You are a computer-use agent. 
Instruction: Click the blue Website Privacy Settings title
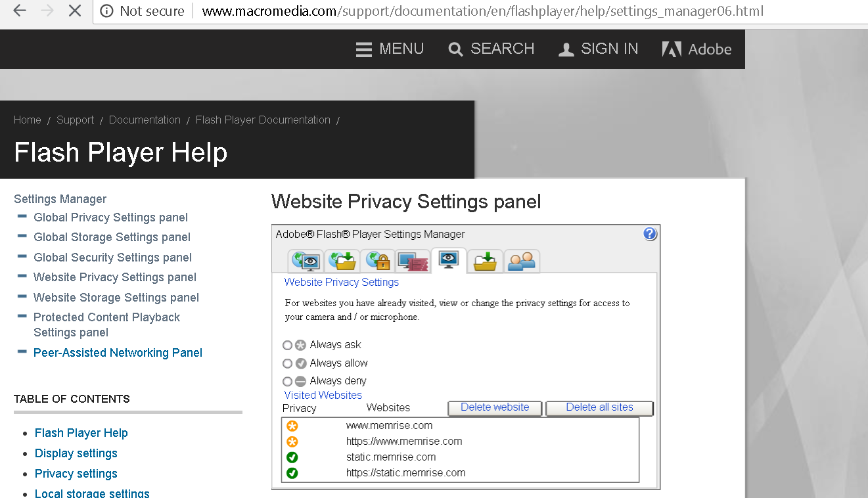(341, 283)
